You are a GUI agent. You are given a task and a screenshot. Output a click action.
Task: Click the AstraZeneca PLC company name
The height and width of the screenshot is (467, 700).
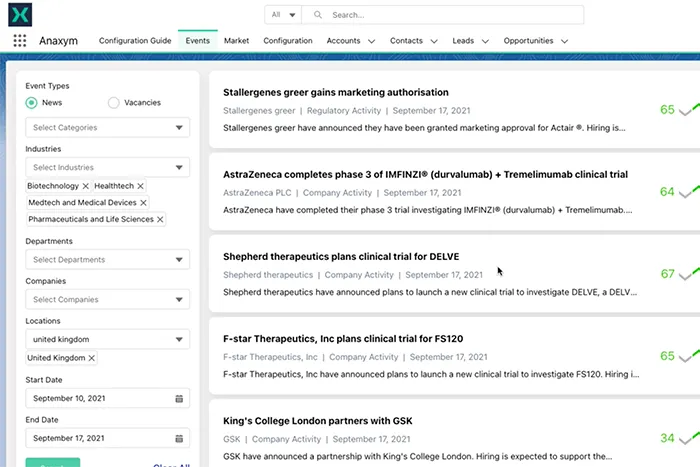tap(257, 193)
